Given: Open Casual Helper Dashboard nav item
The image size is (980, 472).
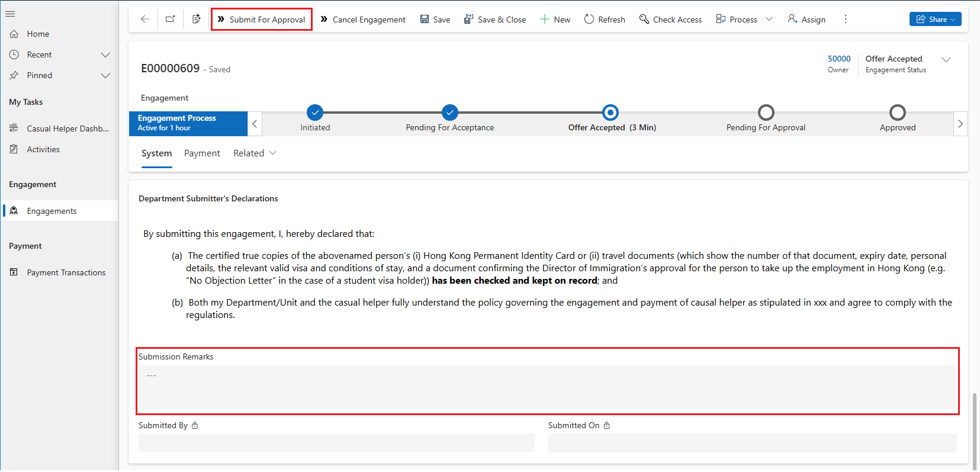Looking at the screenshot, I should point(60,128).
